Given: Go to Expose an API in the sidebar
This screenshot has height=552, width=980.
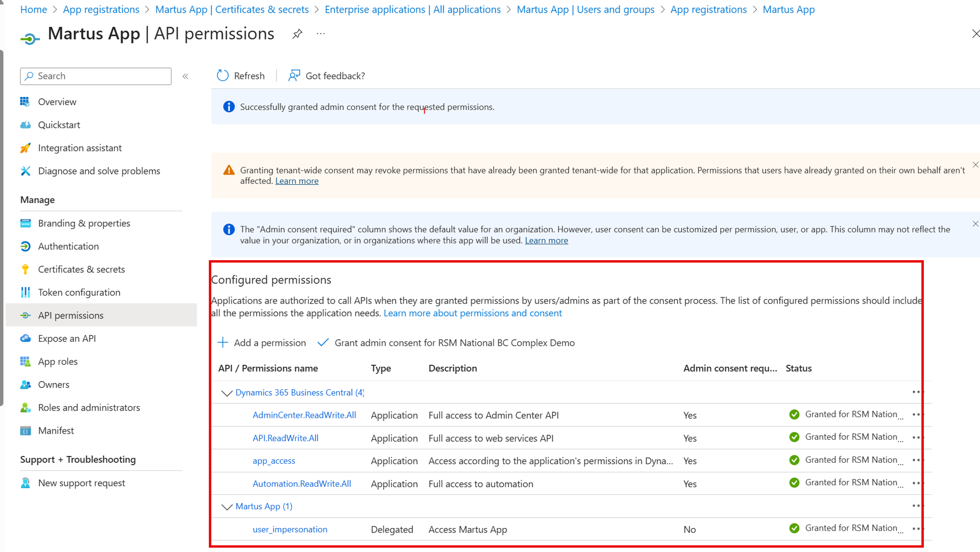Looking at the screenshot, I should tap(67, 338).
